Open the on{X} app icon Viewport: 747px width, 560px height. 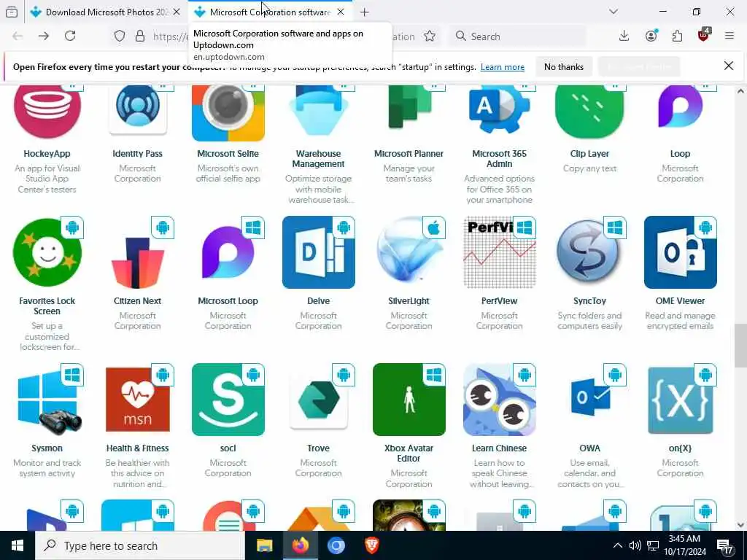[681, 400]
